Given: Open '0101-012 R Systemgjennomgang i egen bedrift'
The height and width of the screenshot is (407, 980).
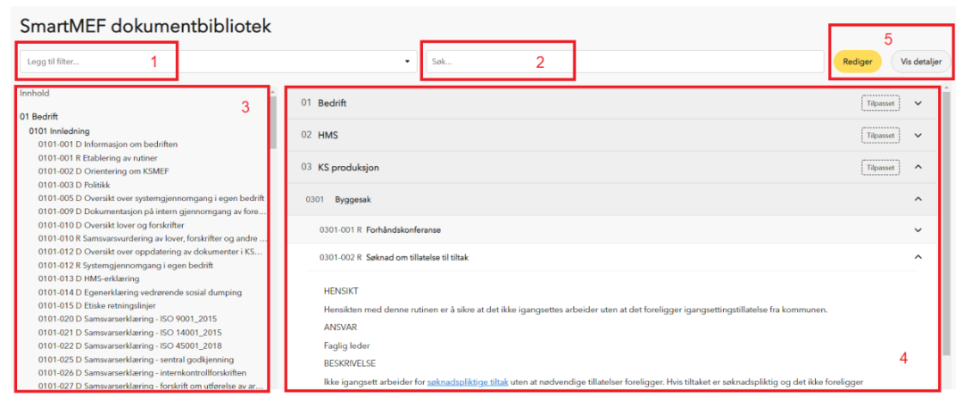Looking at the screenshot, I should [x=126, y=265].
